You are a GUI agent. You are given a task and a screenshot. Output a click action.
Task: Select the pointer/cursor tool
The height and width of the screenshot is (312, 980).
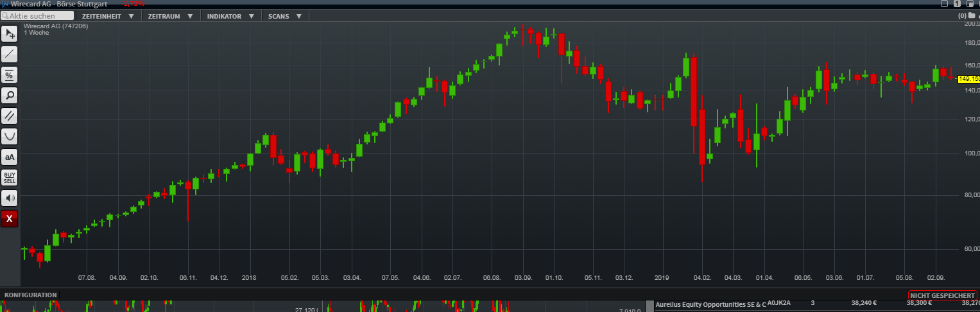tap(10, 34)
